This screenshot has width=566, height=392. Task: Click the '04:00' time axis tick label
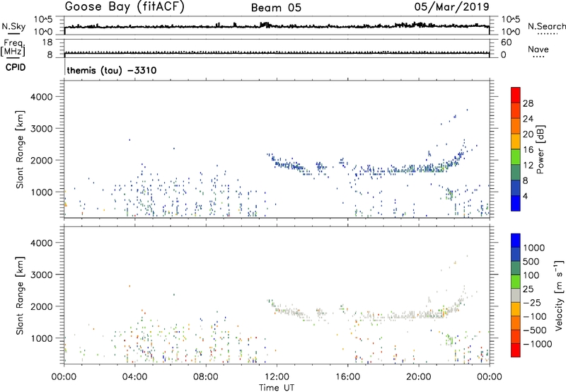coord(135,377)
